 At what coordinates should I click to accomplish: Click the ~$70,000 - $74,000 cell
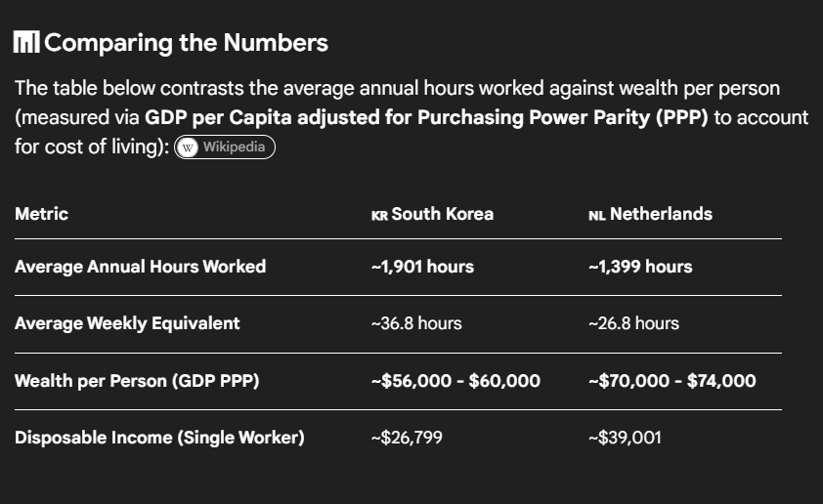672,380
